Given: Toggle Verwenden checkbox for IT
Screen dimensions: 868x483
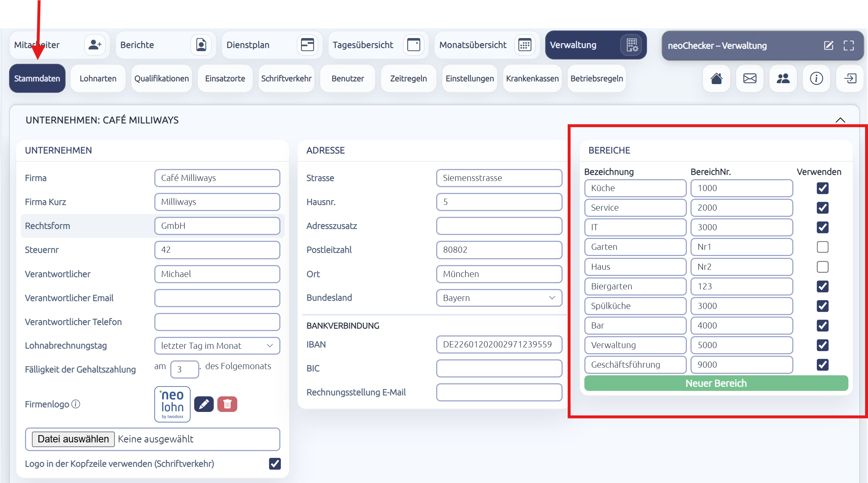Looking at the screenshot, I should [x=823, y=227].
